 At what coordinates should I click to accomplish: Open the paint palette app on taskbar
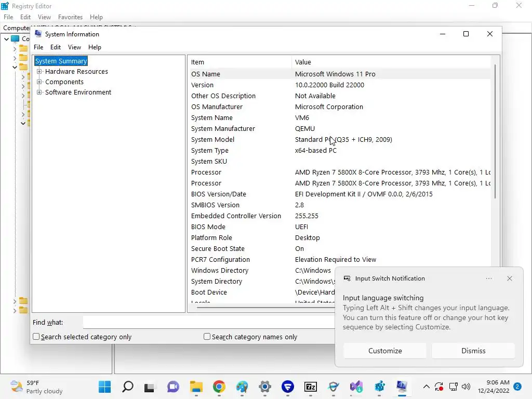[242, 387]
